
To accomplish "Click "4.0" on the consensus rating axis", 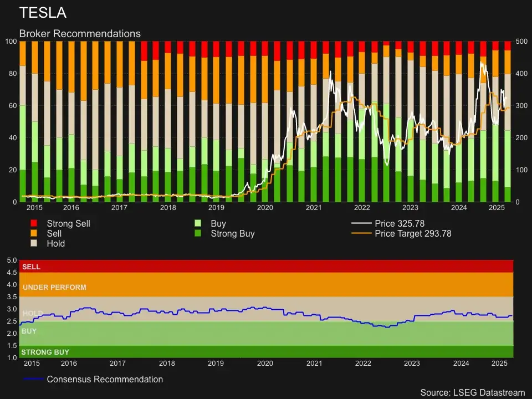I will 12,285.
